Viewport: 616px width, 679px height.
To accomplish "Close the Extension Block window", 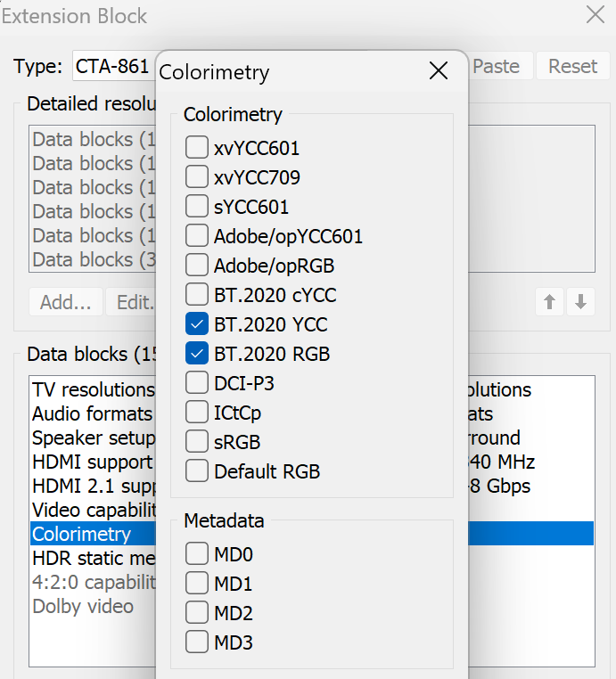I will [595, 14].
